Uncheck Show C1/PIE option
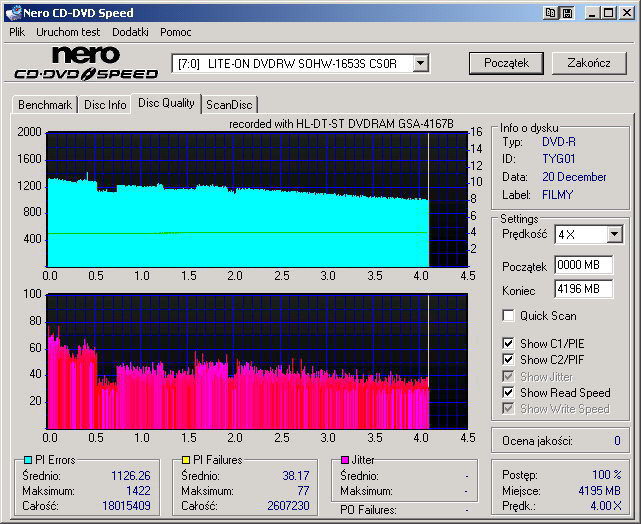This screenshot has height=524, width=641. click(509, 344)
